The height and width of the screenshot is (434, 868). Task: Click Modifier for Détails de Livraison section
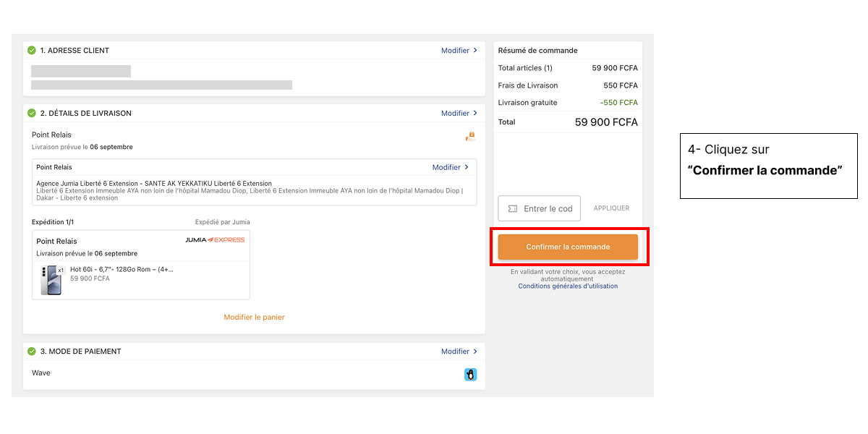[455, 114]
